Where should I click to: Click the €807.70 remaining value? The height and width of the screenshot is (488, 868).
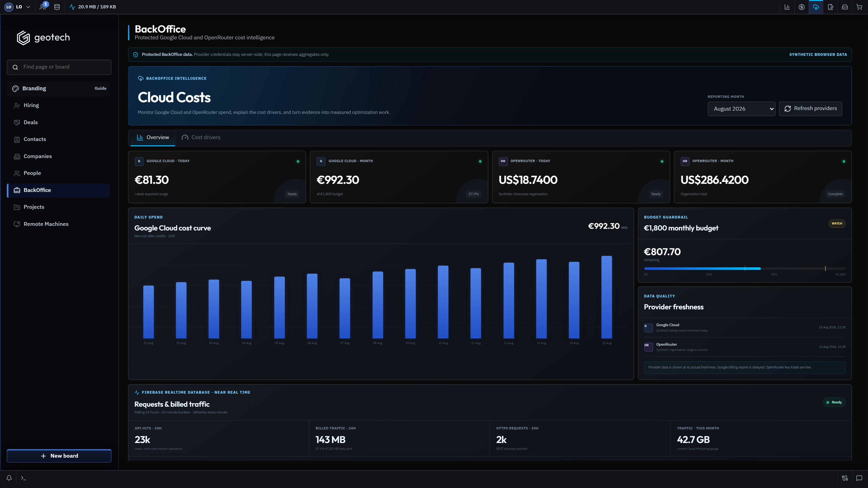point(662,252)
